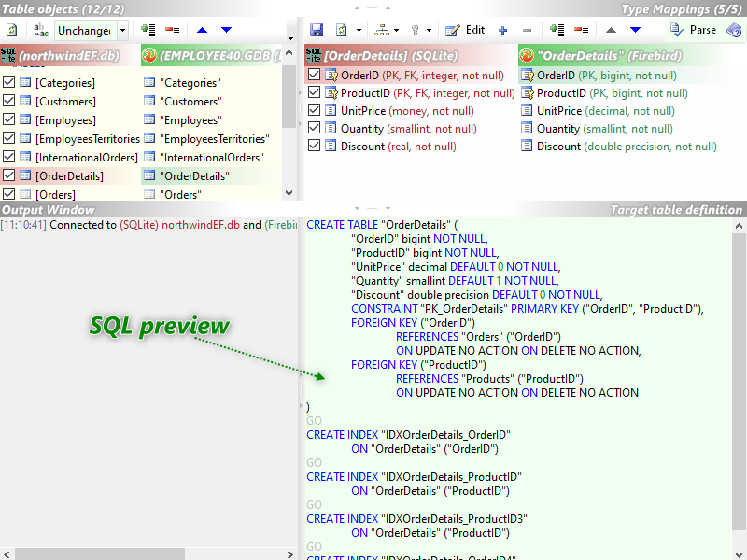
Task: Expand Table objects toolbar overflow chevron
Action: tap(290, 37)
